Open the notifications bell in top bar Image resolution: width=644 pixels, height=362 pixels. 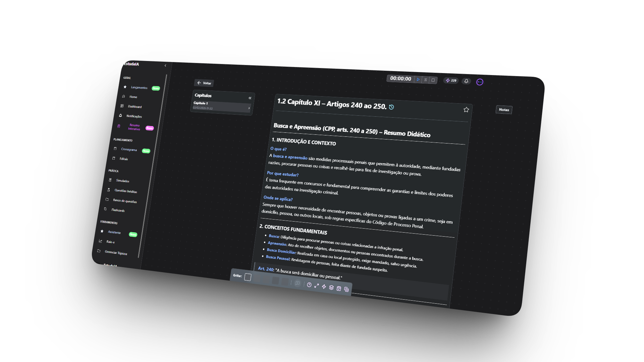point(466,81)
